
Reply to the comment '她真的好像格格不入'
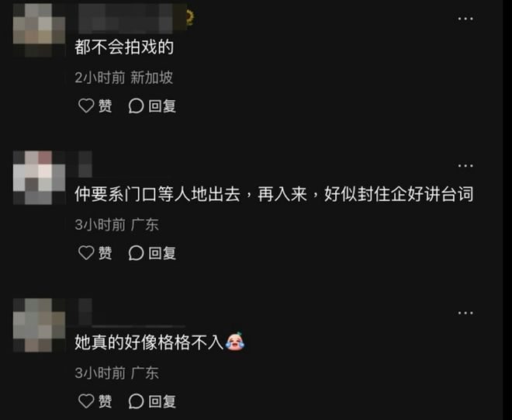tap(152, 401)
